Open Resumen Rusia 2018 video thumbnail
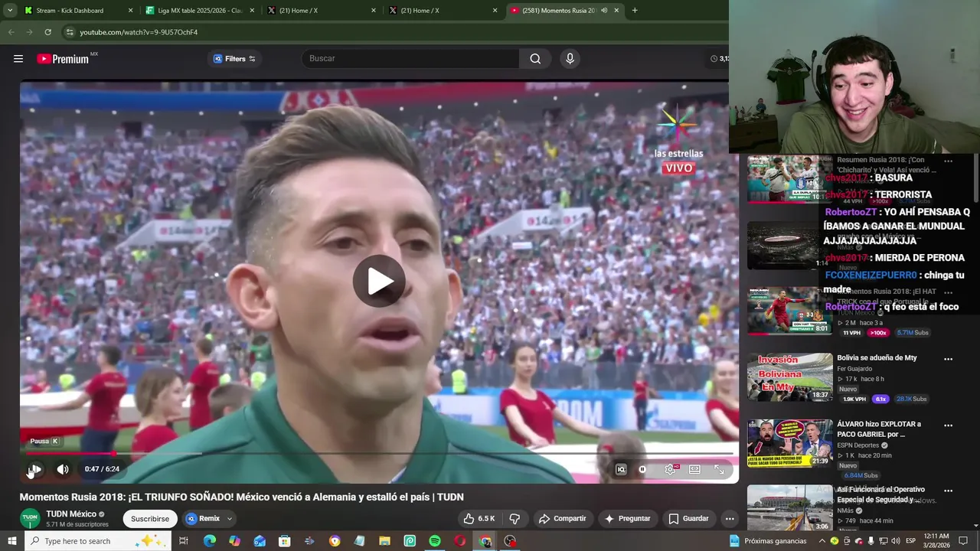The width and height of the screenshot is (980, 551). pos(789,179)
